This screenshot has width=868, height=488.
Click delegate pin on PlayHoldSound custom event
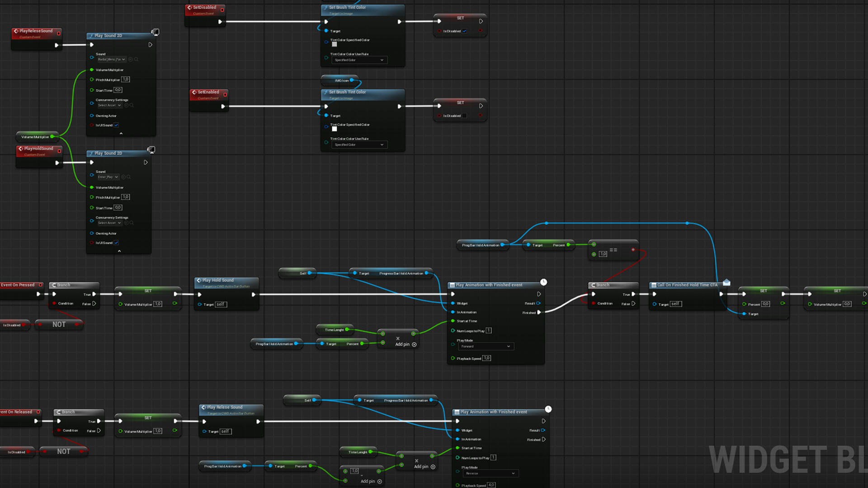click(59, 151)
